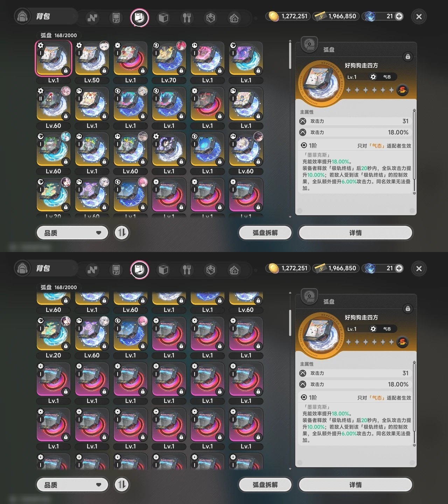The width and height of the screenshot is (448, 504).
Task: Expand the 品质 dropdown in lower view
Action: pyautogui.click(x=72, y=485)
